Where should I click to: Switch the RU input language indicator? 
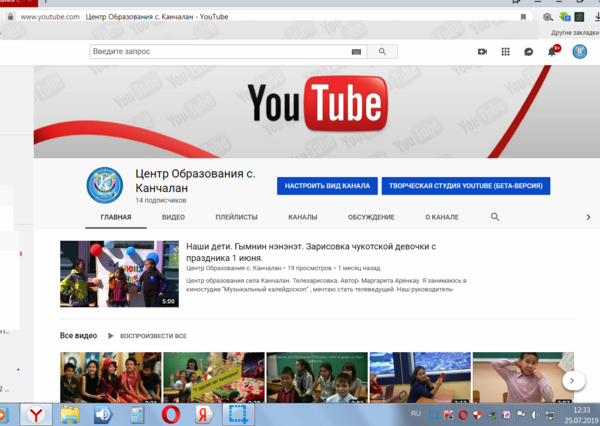click(416, 414)
